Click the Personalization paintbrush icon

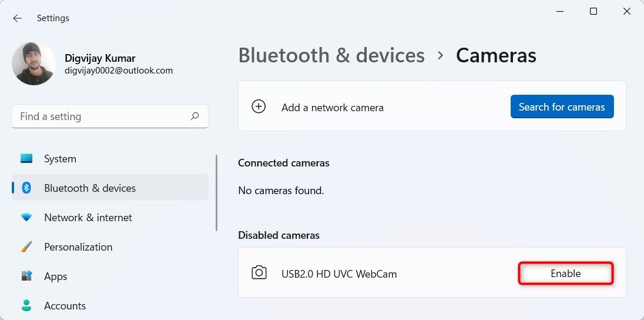point(26,247)
